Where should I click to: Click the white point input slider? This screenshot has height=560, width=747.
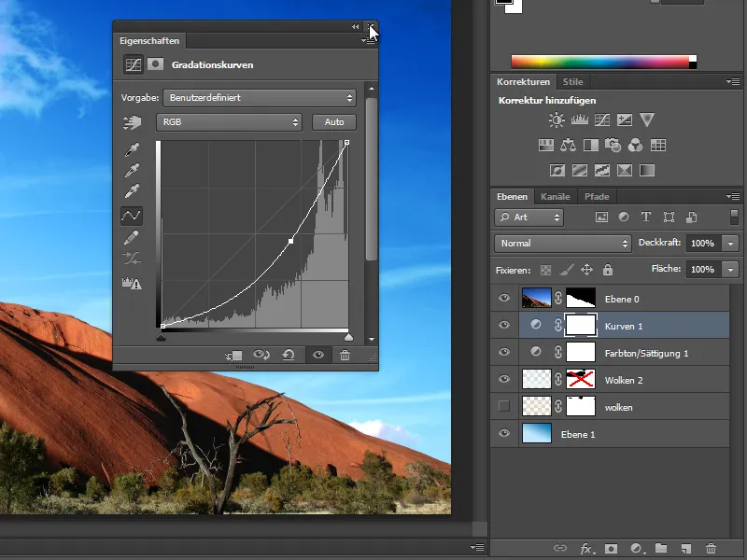tap(348, 337)
